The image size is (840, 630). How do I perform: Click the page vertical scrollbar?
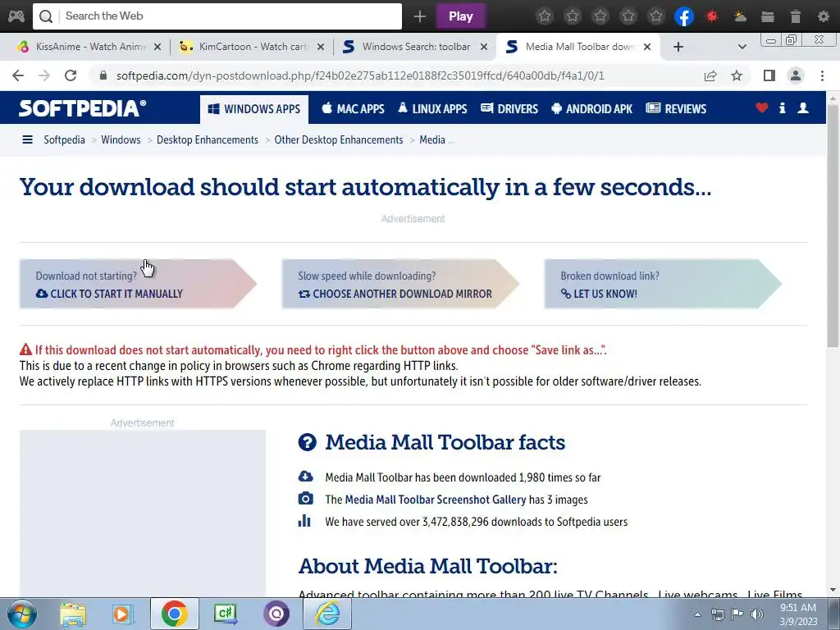(x=833, y=225)
